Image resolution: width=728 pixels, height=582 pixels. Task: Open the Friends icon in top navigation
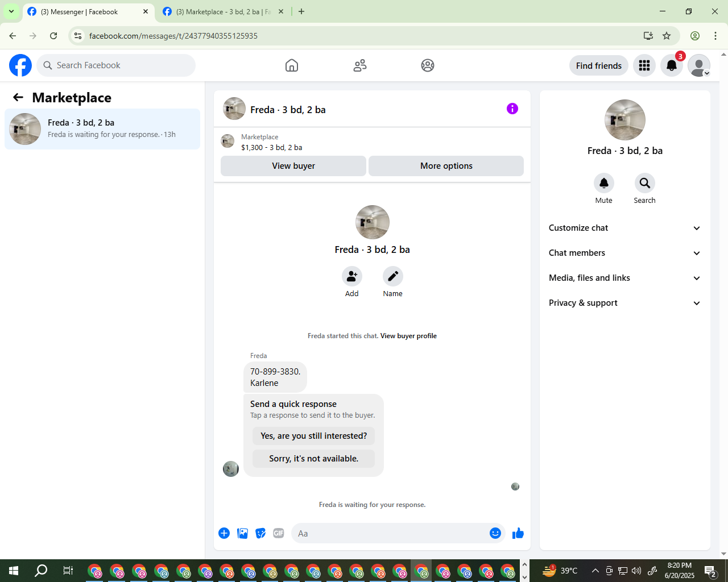[x=360, y=65]
